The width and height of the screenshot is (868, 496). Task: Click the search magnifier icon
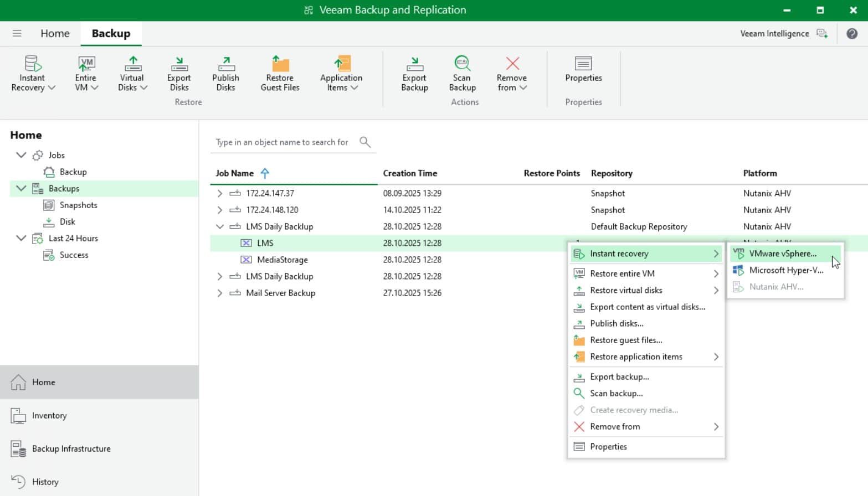coord(364,142)
